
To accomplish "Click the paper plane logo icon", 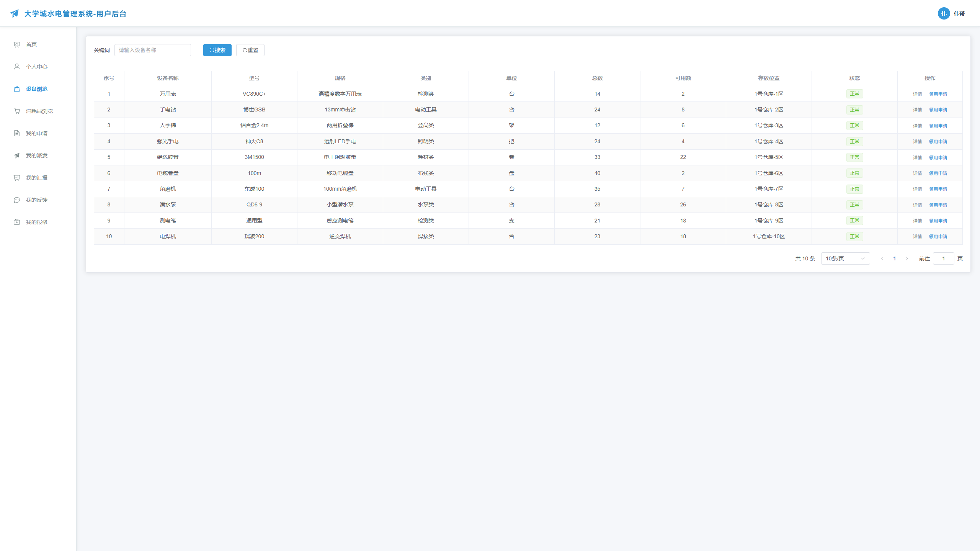I will click(15, 14).
